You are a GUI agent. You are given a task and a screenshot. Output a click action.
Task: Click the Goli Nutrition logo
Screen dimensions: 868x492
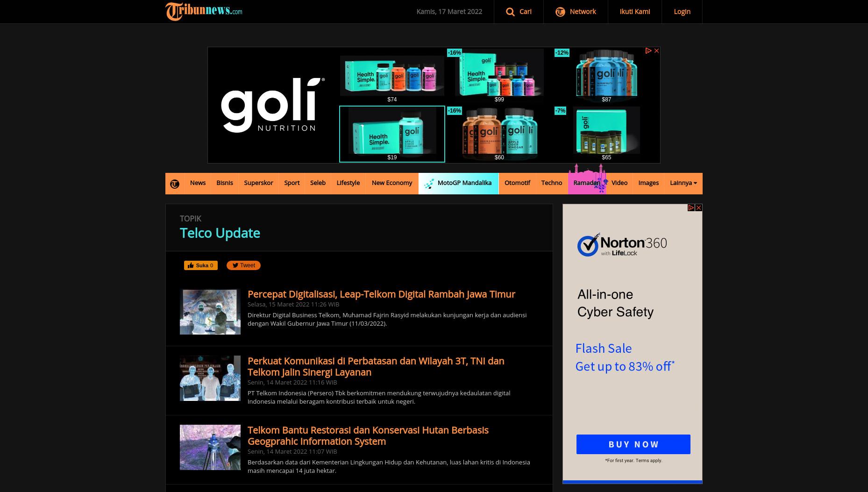tap(273, 105)
